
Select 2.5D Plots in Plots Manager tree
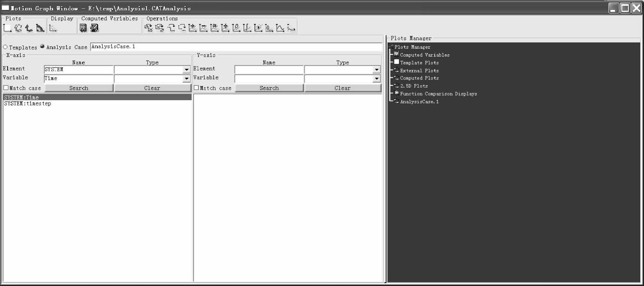tap(414, 86)
